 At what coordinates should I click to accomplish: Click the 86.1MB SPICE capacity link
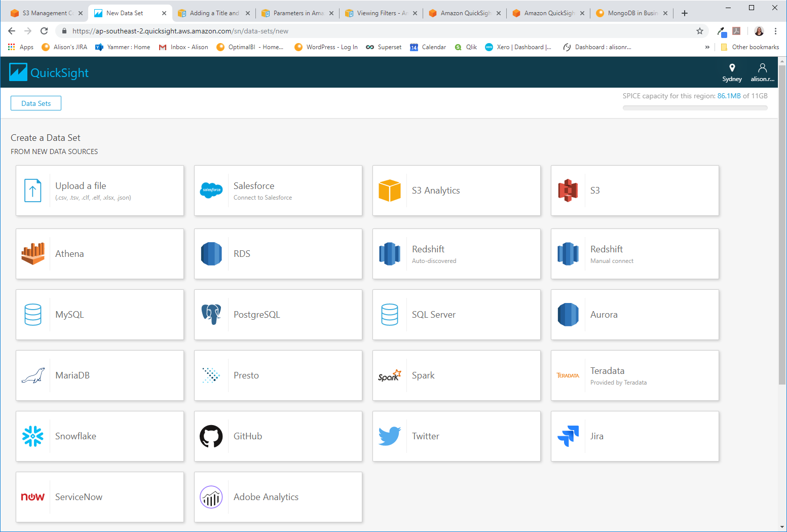click(729, 96)
